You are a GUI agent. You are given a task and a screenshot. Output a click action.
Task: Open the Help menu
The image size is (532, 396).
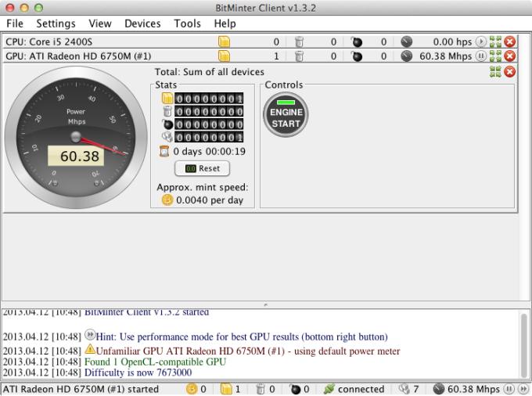click(x=225, y=23)
